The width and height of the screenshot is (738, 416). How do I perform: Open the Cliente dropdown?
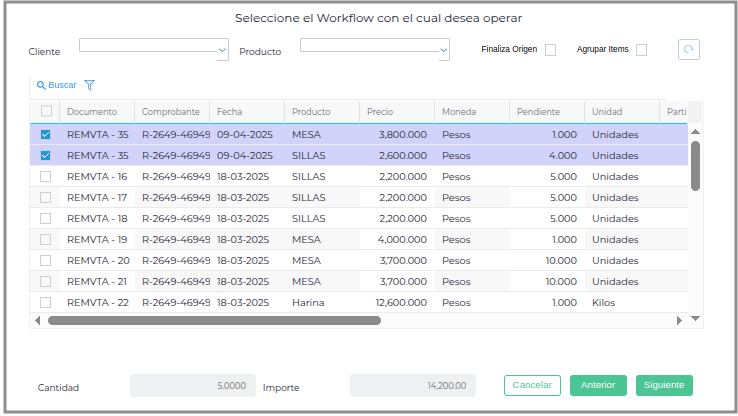(221, 48)
